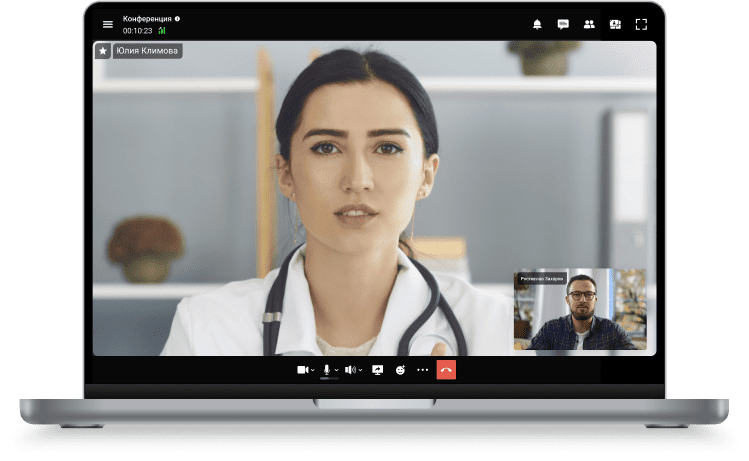Enter fullscreen mode
The width and height of the screenshot is (749, 461).
(x=642, y=24)
